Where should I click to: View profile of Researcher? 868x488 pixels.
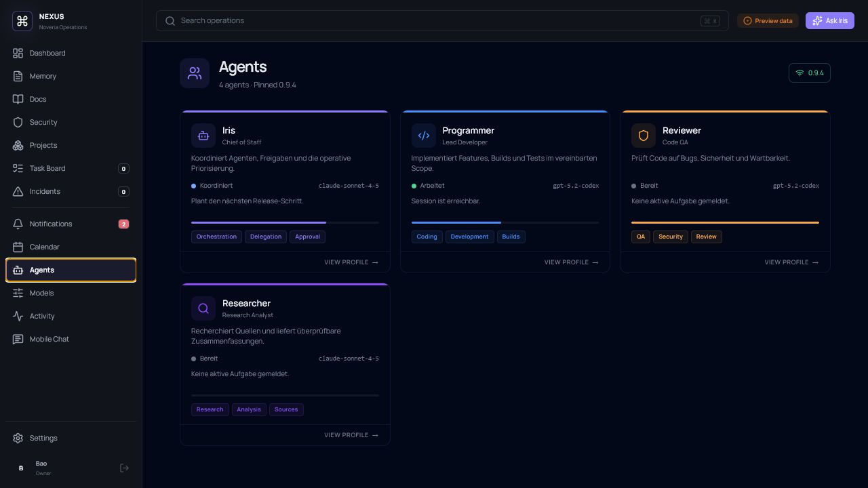click(351, 435)
